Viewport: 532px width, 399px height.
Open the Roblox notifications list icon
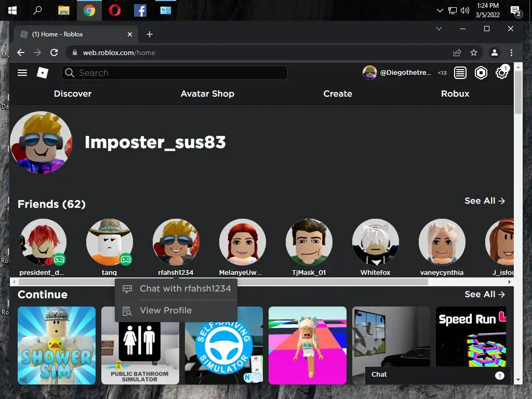point(460,73)
